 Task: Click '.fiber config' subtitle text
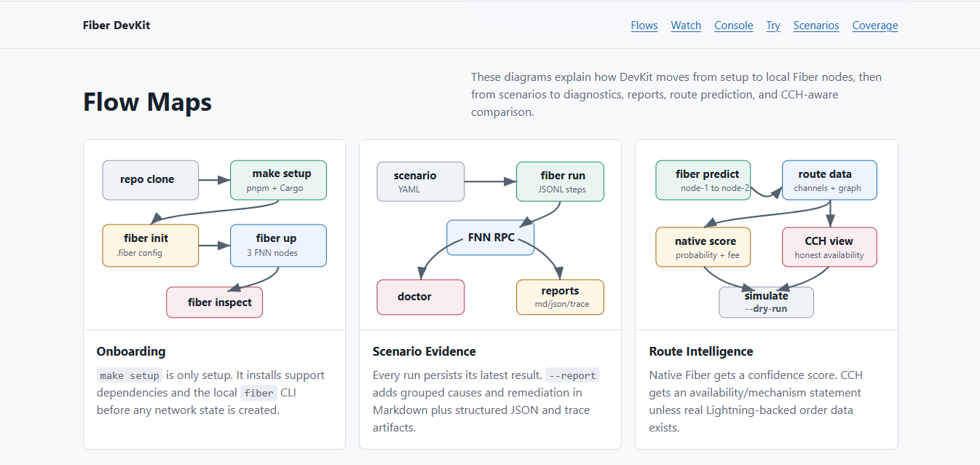pos(139,253)
